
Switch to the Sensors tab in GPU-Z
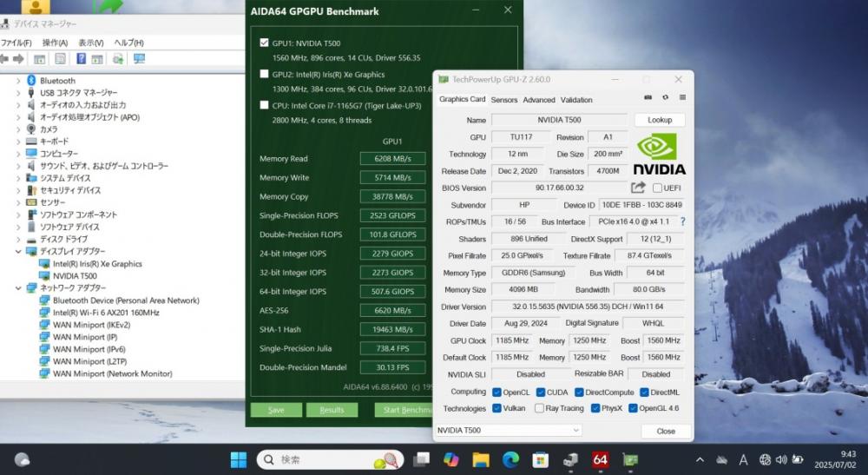pos(503,100)
